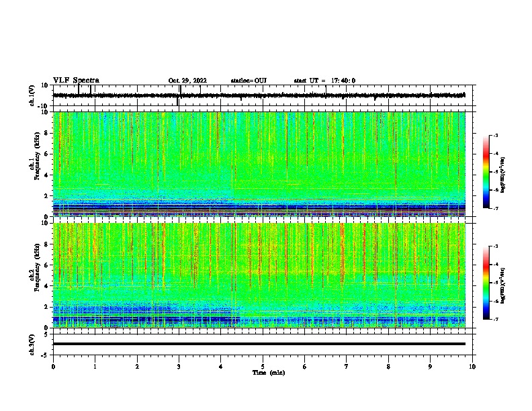Click the "ch.3(V)" axis label
The width and height of the screenshot is (532, 411).
32,345
